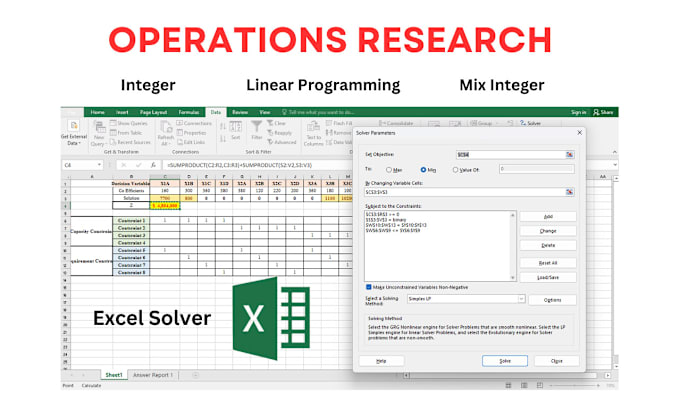Screen dimensions: 680x409
Task: Click Reset All button
Action: click(x=548, y=263)
